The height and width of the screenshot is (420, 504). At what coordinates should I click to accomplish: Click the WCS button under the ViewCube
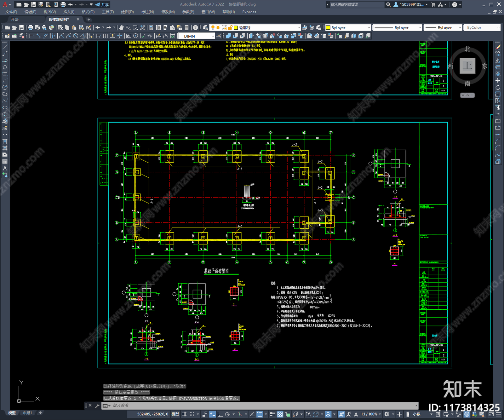[467, 95]
